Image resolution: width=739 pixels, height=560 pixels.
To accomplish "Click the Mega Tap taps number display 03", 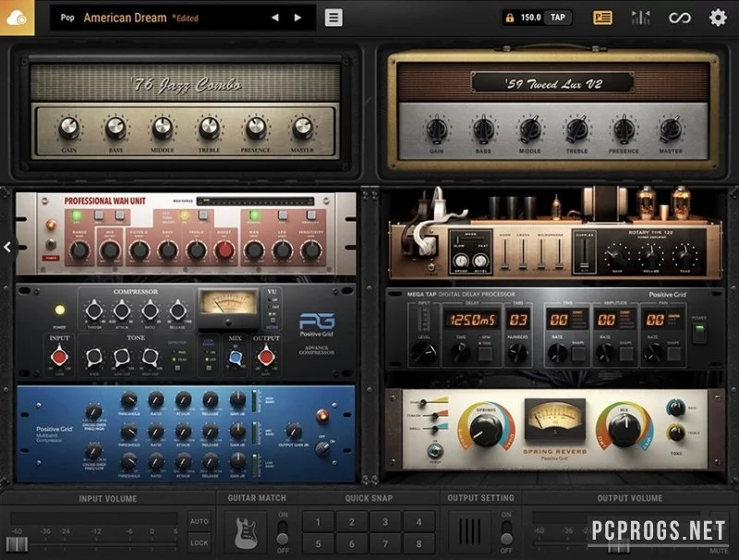I will [518, 320].
